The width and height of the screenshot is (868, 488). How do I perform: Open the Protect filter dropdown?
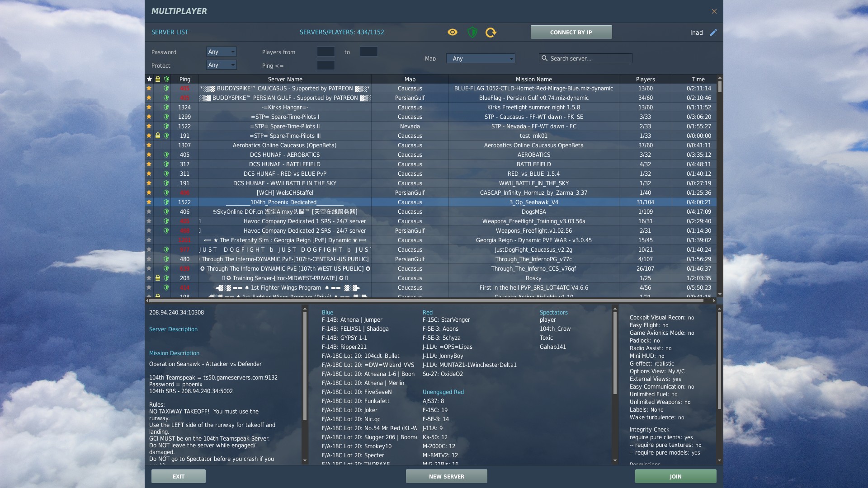[222, 65]
